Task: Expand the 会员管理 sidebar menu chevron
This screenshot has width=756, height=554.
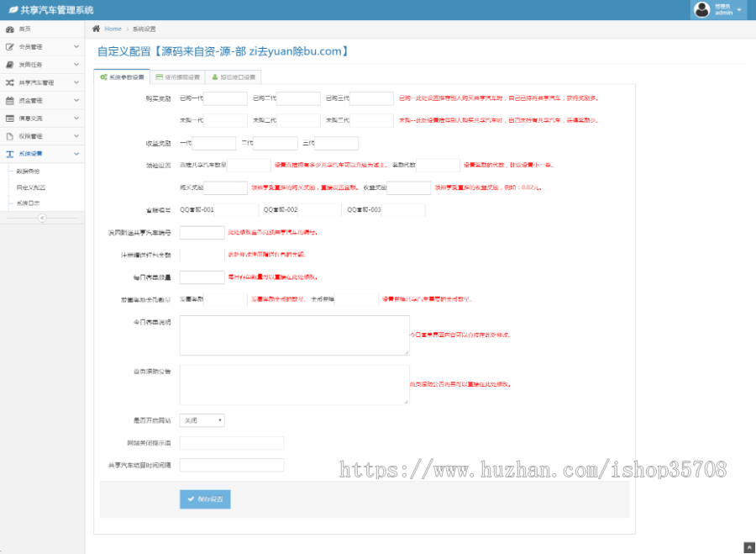Action: (x=77, y=47)
